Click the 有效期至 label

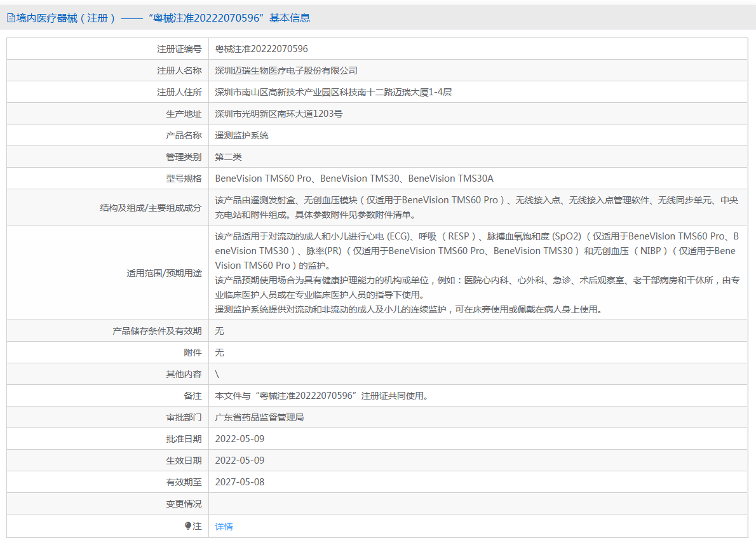coord(184,482)
